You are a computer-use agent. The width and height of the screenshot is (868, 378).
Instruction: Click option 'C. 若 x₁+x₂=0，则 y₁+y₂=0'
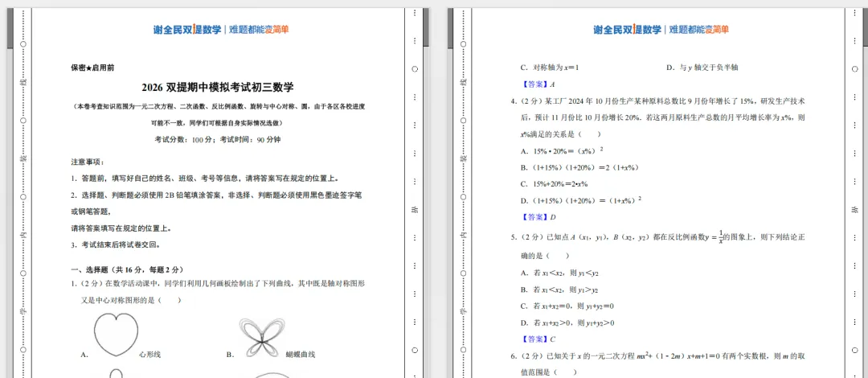coord(568,306)
